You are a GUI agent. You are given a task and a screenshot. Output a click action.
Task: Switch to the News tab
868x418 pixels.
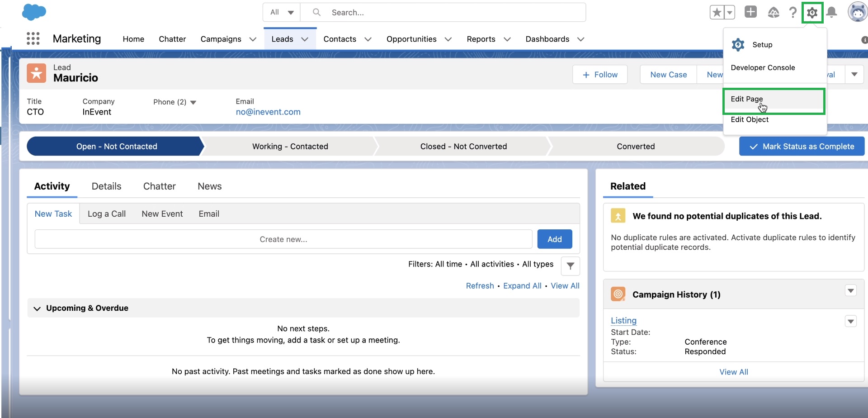209,186
